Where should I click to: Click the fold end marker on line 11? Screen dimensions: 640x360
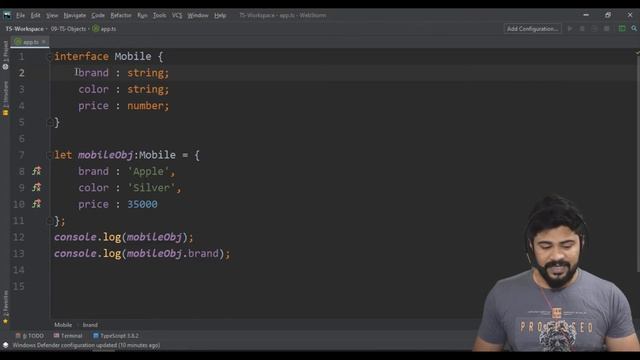(50, 221)
